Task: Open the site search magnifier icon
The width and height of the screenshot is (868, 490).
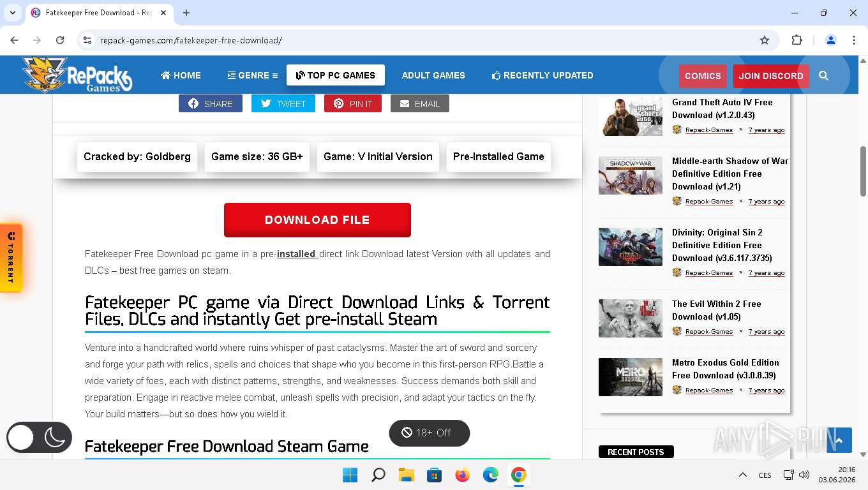Action: [x=823, y=75]
